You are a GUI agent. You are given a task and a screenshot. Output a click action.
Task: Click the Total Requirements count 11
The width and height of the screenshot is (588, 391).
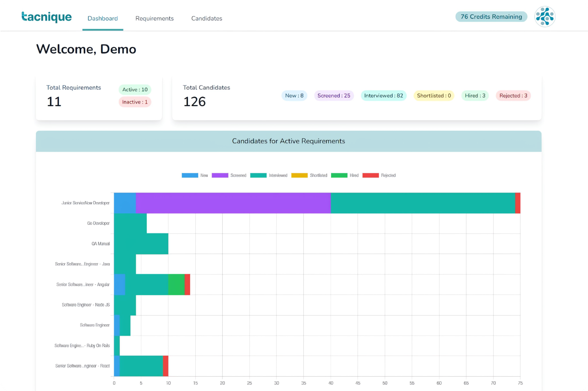pyautogui.click(x=54, y=102)
